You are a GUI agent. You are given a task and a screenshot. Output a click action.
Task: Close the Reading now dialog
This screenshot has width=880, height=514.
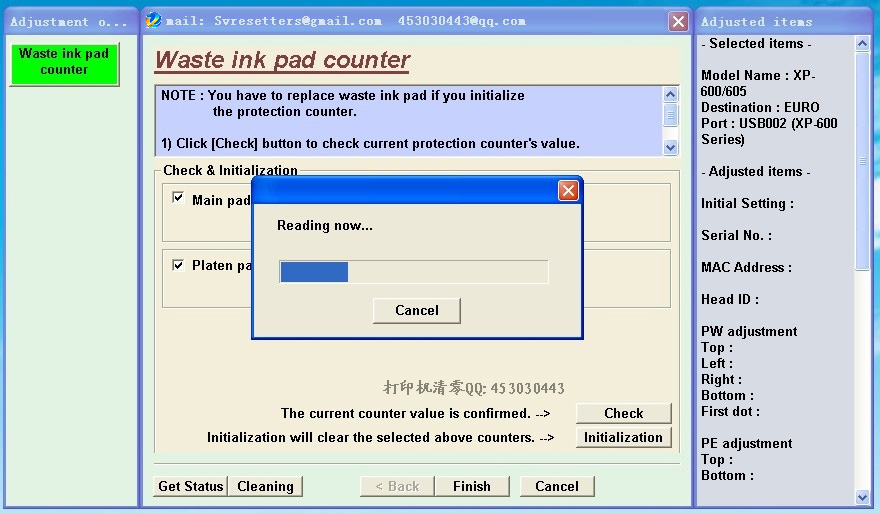[568, 191]
